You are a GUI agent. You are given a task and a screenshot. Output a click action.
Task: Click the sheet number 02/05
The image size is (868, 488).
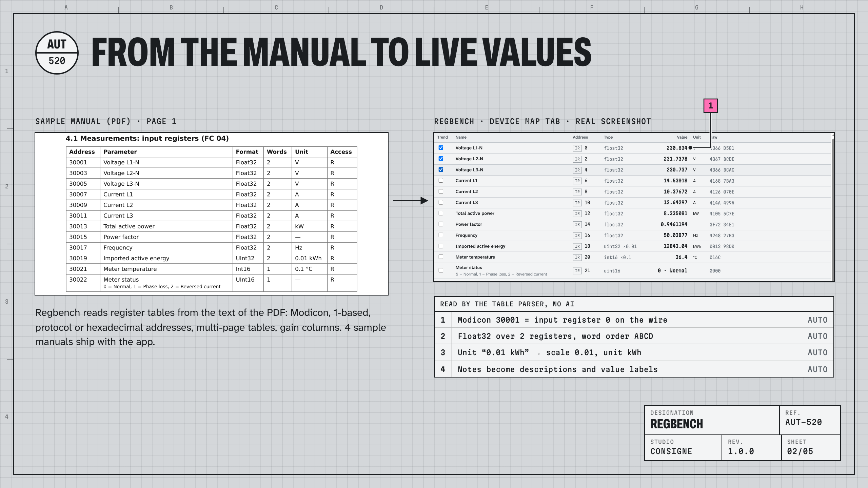coord(800,451)
